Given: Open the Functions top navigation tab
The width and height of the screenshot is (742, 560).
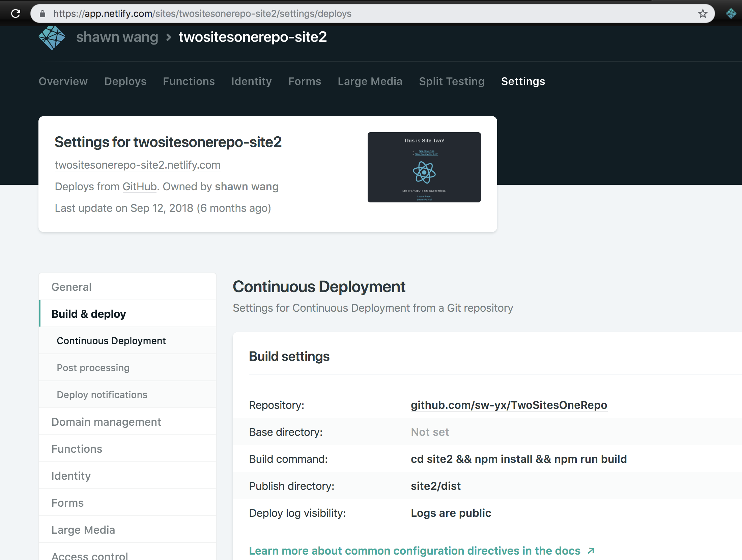Looking at the screenshot, I should point(189,81).
